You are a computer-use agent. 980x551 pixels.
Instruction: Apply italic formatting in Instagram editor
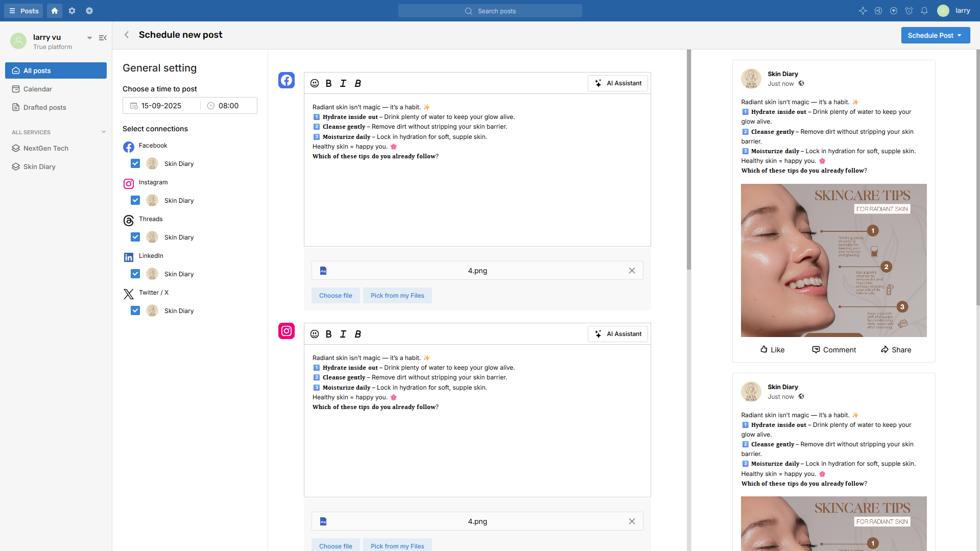click(343, 334)
